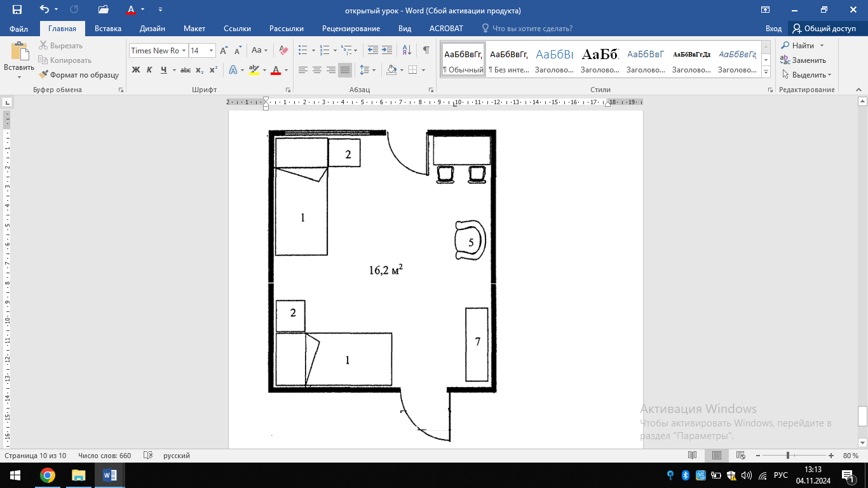868x488 pixels.
Task: Cut selection with Вырезать
Action: pos(61,45)
